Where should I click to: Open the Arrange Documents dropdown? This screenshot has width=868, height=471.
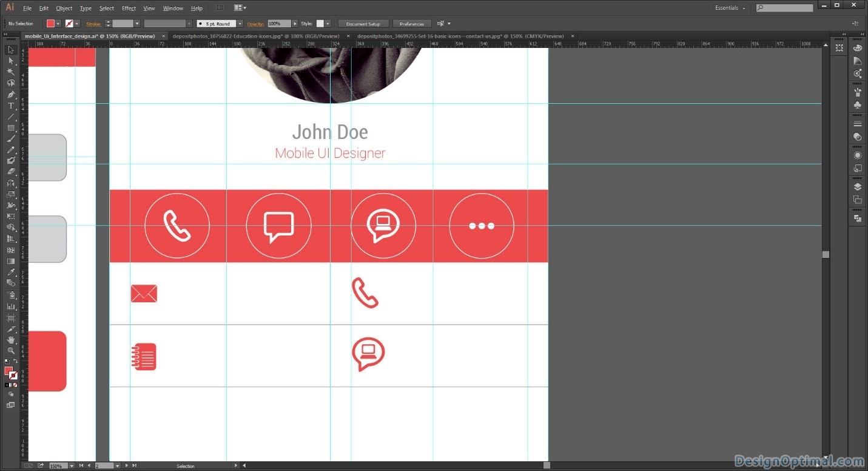pyautogui.click(x=239, y=8)
